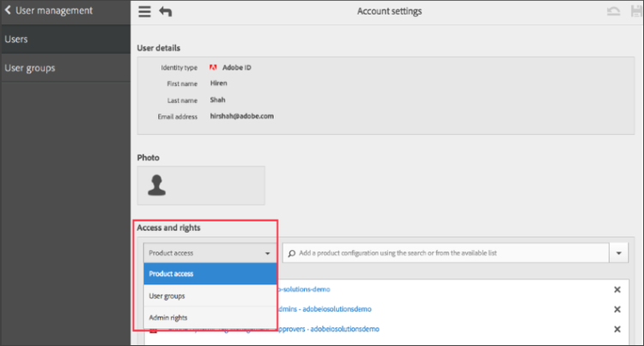The width and height of the screenshot is (644, 346).
Task: Choose User groups in the dropdown list
Action: tap(210, 296)
